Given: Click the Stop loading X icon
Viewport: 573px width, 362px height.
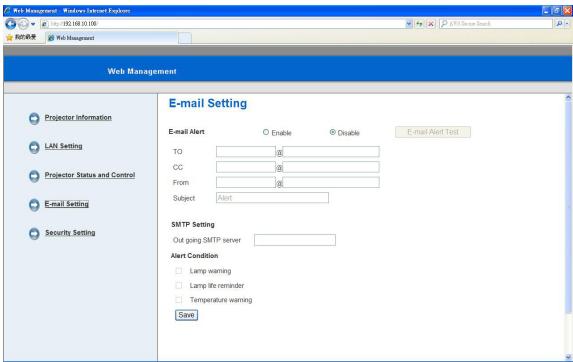Looking at the screenshot, I should click(x=431, y=24).
